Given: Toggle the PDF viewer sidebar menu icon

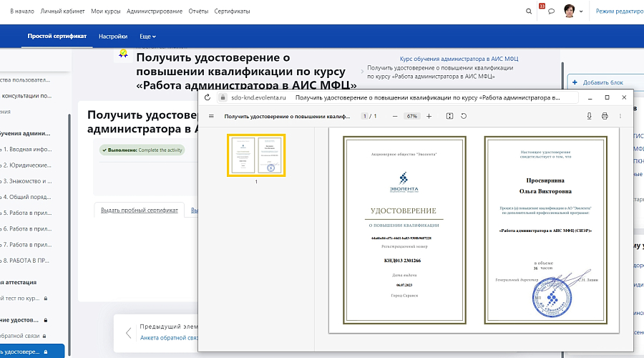Looking at the screenshot, I should tap(211, 116).
